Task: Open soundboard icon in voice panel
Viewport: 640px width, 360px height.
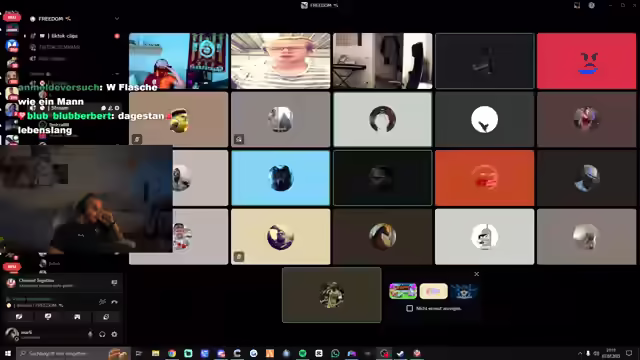Action: (106, 317)
